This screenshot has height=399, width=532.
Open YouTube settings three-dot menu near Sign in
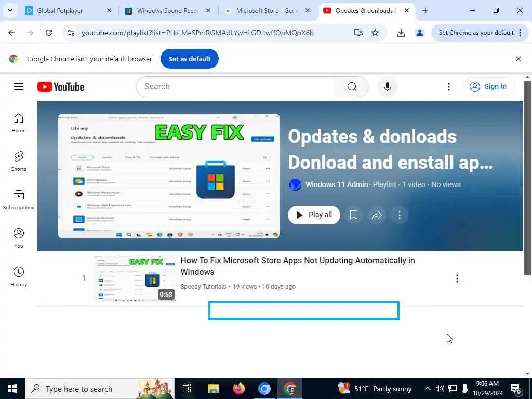[448, 87]
